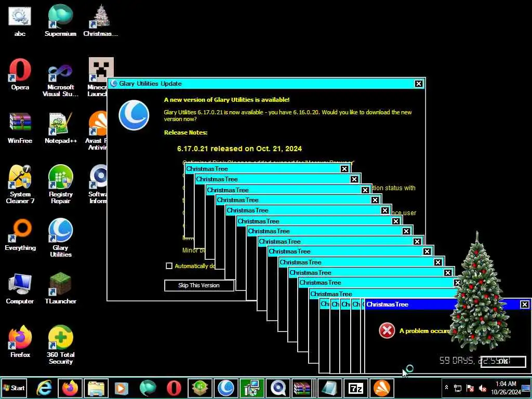Click the muted volume tray icon
The height and width of the screenshot is (399, 532).
coord(482,388)
